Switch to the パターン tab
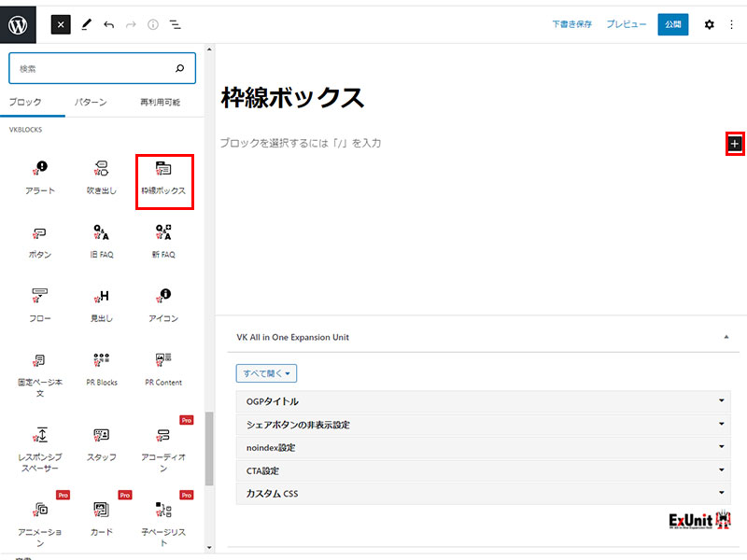The height and width of the screenshot is (560, 747). [91, 102]
